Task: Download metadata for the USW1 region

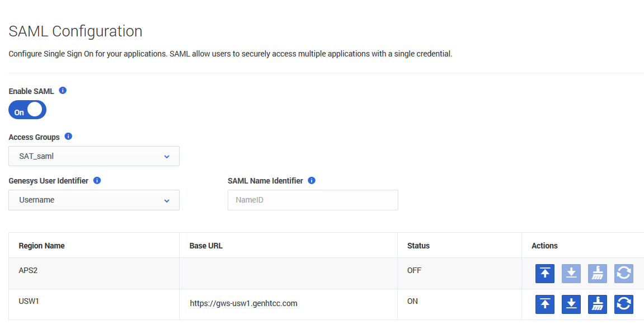Action: (x=571, y=304)
